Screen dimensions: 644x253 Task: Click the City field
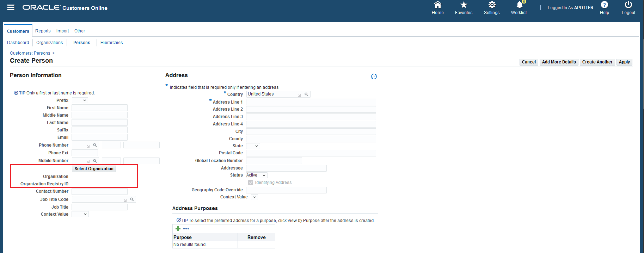click(x=311, y=132)
